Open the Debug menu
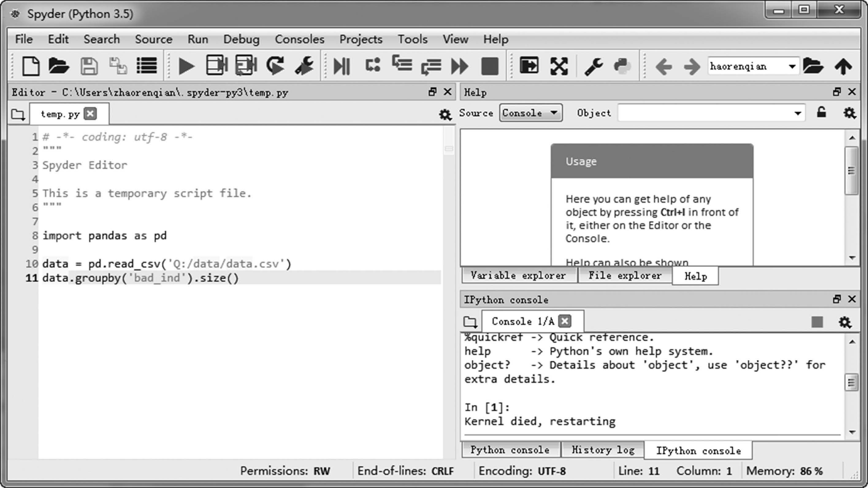 point(241,39)
